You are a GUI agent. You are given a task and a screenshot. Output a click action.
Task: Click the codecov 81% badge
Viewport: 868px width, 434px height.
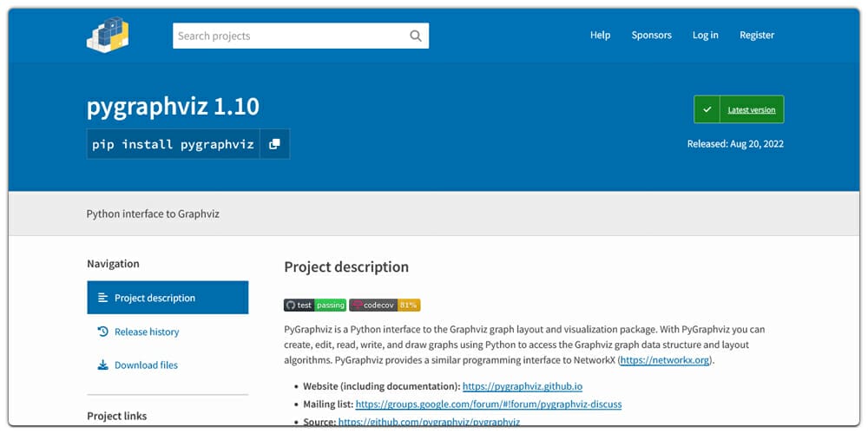pyautogui.click(x=385, y=306)
